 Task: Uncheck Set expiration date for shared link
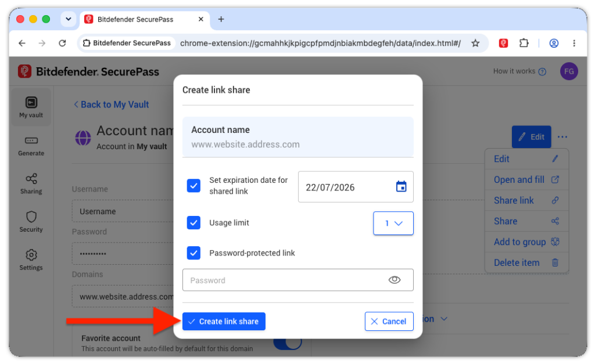[193, 186]
